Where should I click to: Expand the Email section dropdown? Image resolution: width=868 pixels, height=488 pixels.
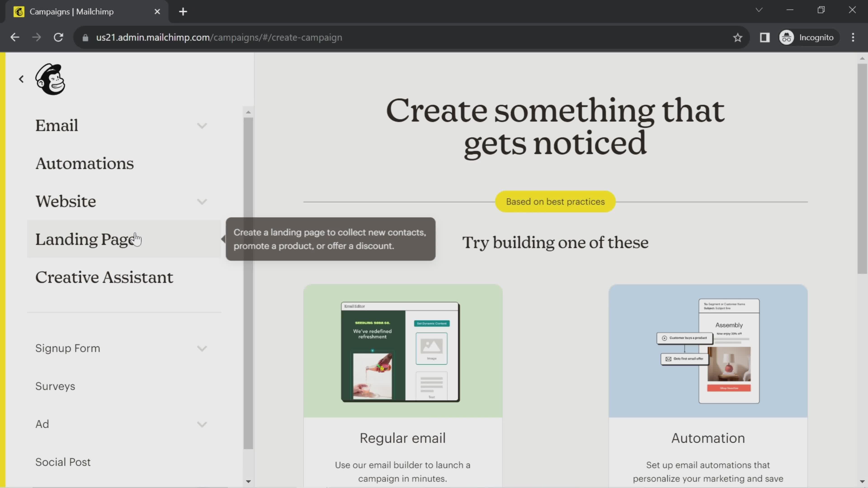201,125
